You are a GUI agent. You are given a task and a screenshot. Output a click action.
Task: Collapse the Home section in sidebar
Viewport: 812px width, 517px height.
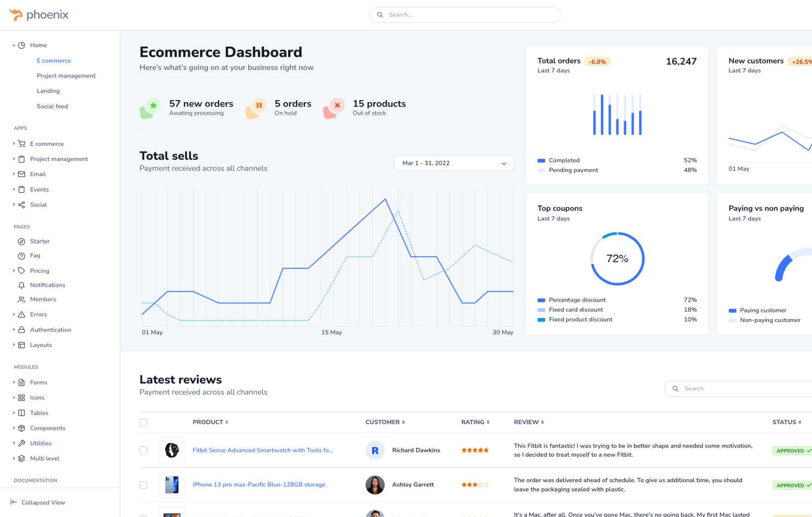[14, 45]
